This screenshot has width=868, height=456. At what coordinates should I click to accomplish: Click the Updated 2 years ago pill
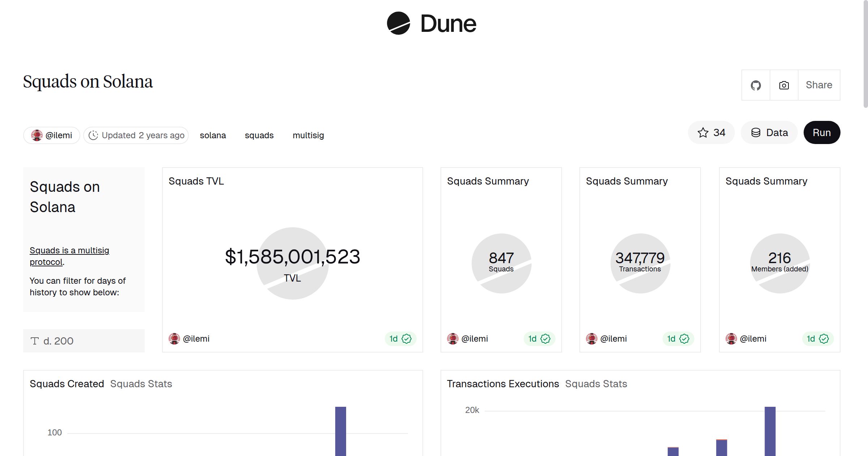tap(136, 135)
